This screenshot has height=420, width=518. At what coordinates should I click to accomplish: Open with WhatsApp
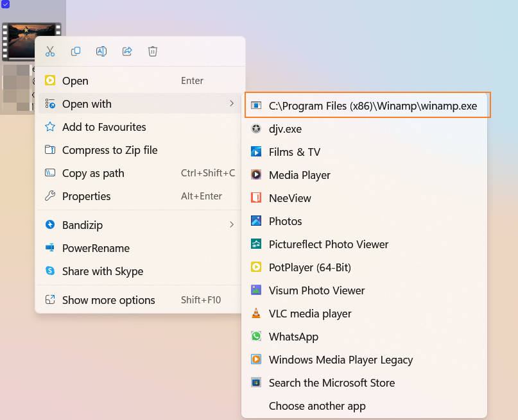(365, 337)
